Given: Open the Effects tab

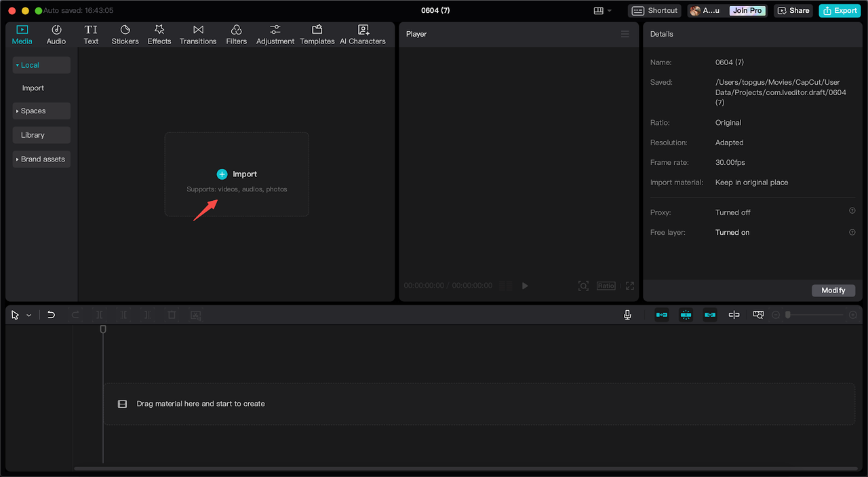Looking at the screenshot, I should click(159, 35).
